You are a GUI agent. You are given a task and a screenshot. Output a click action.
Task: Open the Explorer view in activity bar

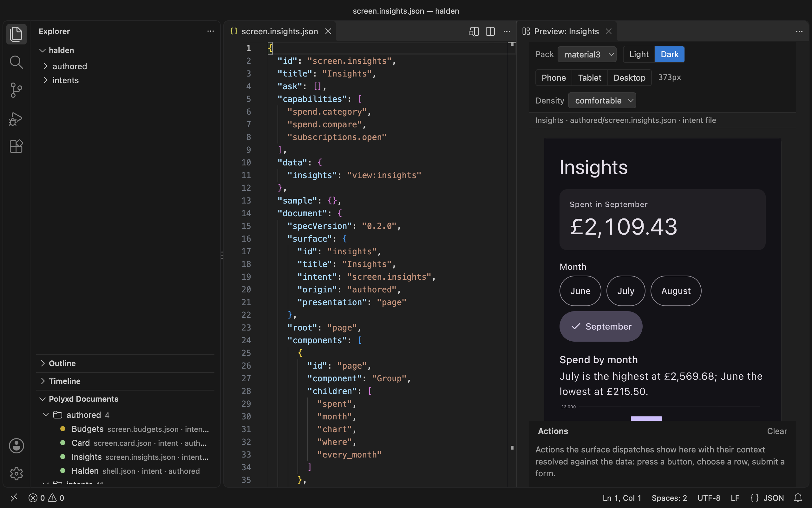(x=16, y=34)
